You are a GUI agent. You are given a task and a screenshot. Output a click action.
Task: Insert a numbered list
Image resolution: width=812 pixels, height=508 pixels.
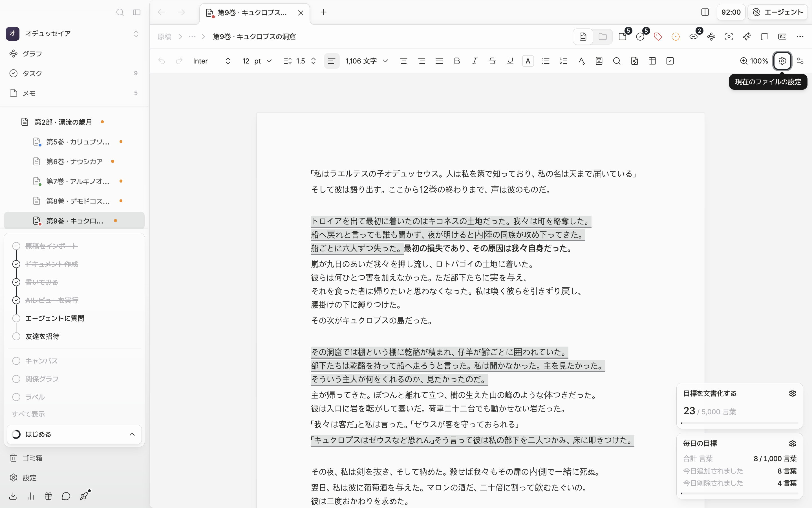point(563,61)
